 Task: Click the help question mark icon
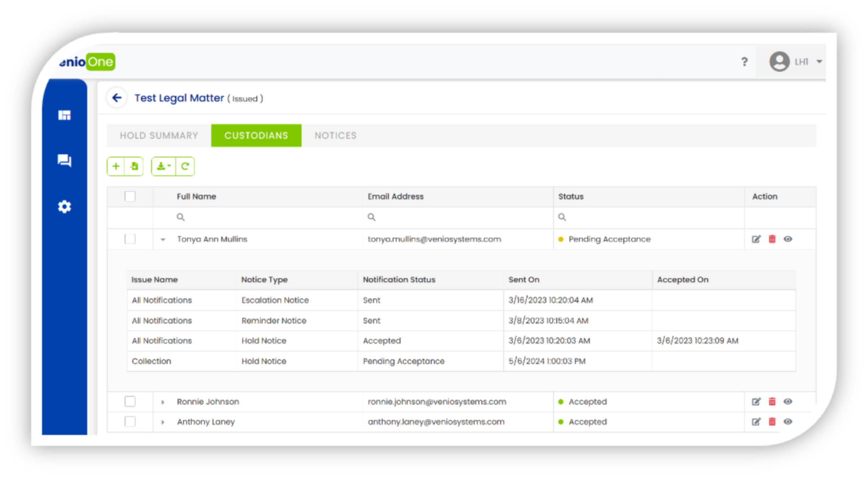744,62
